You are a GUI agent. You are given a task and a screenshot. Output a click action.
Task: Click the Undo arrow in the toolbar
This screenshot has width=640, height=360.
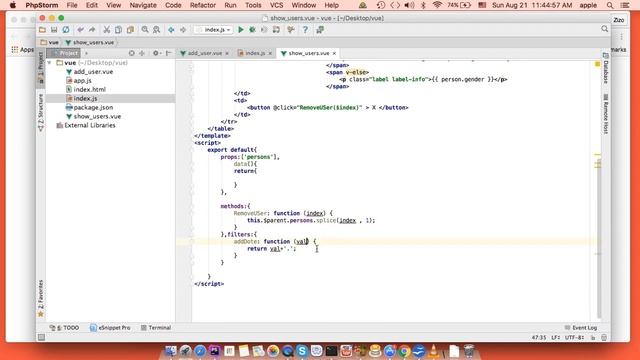(x=80, y=30)
